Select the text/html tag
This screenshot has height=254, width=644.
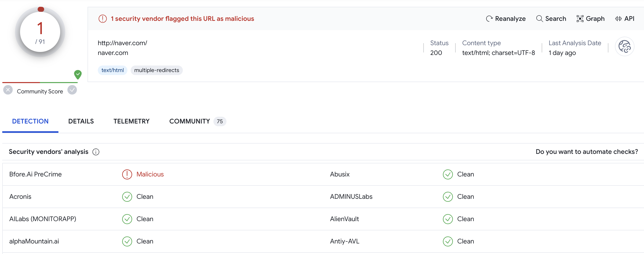coord(113,70)
